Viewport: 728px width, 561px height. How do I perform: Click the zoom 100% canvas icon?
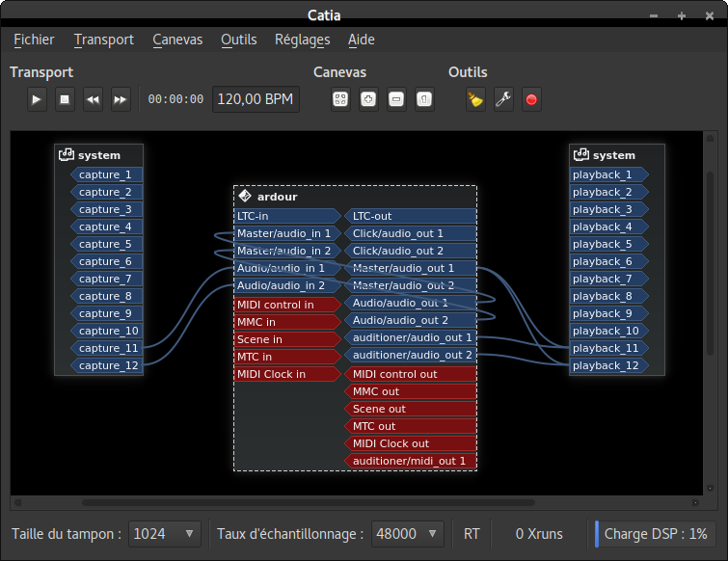click(x=423, y=99)
